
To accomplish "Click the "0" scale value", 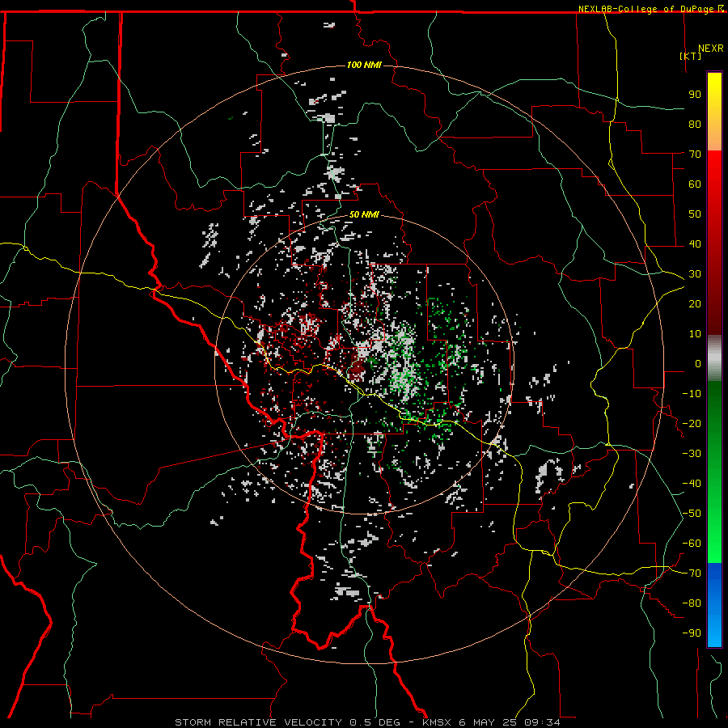I will tap(698, 363).
